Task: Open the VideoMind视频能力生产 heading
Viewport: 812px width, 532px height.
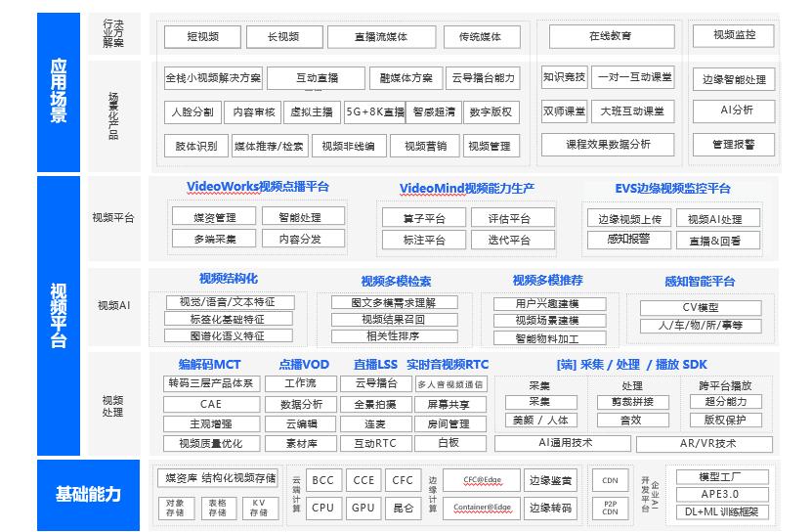Action: [467, 188]
